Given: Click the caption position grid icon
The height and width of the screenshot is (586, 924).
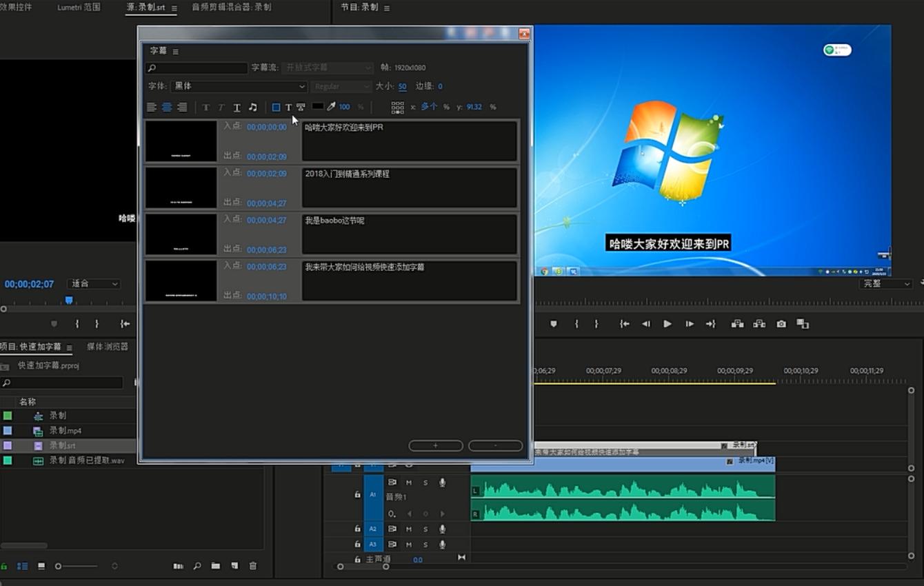Looking at the screenshot, I should [397, 107].
